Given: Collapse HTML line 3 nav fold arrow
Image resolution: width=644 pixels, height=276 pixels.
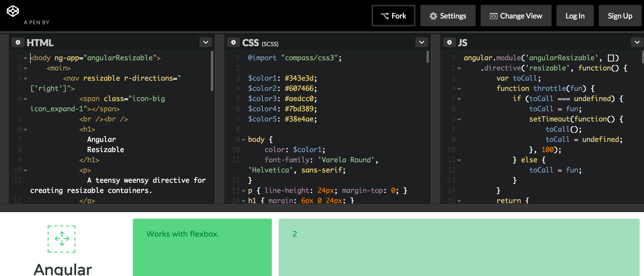Looking at the screenshot, I should point(25,79).
